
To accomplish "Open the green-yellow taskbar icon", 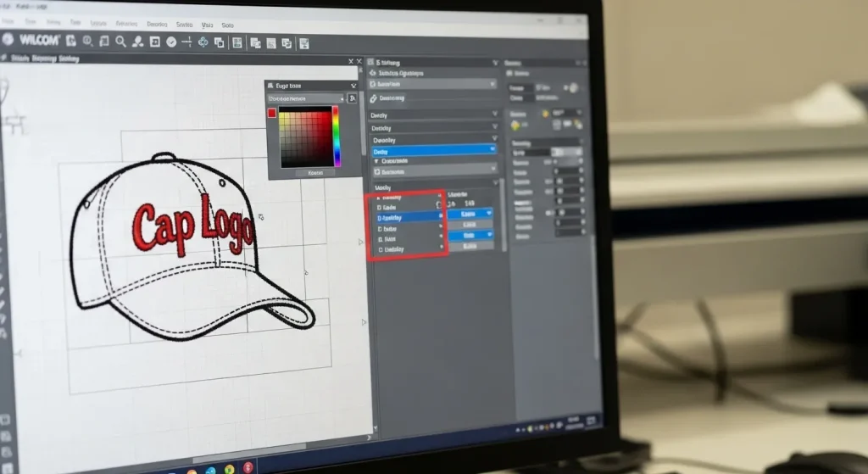I will tap(229, 470).
